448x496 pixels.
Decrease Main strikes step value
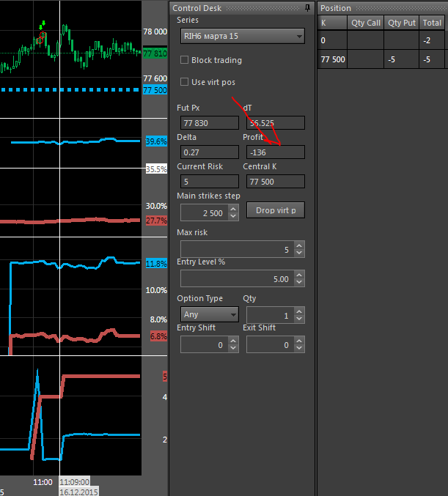pos(233,216)
